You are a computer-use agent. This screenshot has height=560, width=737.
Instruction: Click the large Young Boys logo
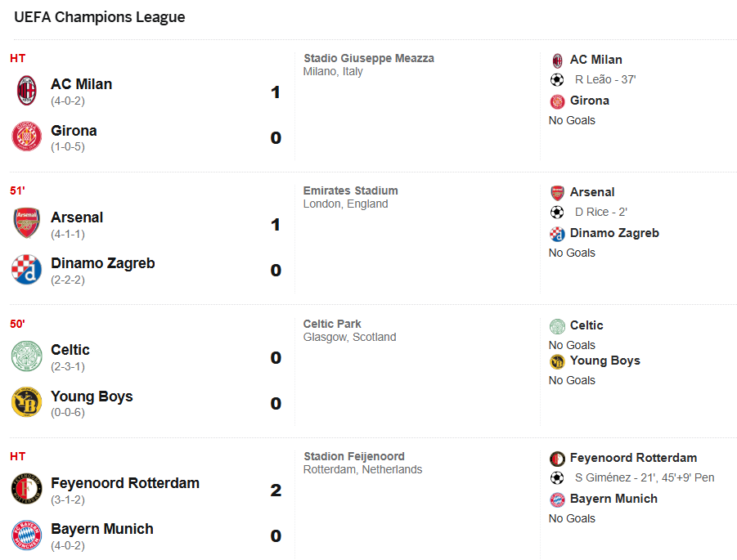click(x=27, y=402)
